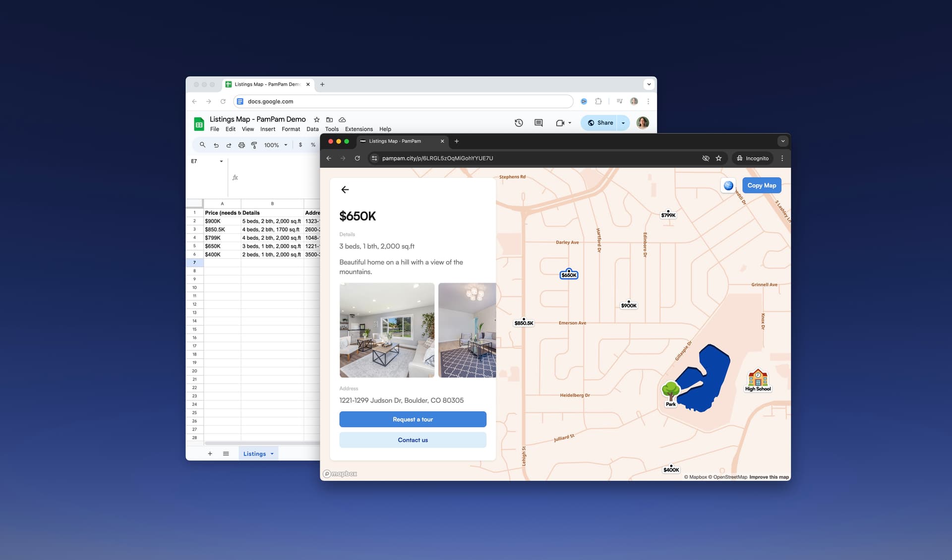Open the 100% zoom dropdown
Viewport: 952px width, 560px height.
(x=275, y=145)
